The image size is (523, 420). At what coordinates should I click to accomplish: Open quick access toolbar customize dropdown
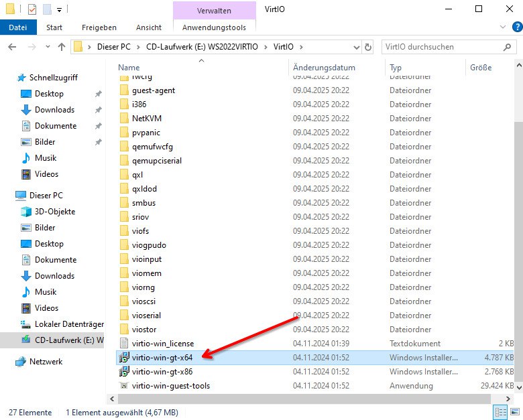[60, 10]
